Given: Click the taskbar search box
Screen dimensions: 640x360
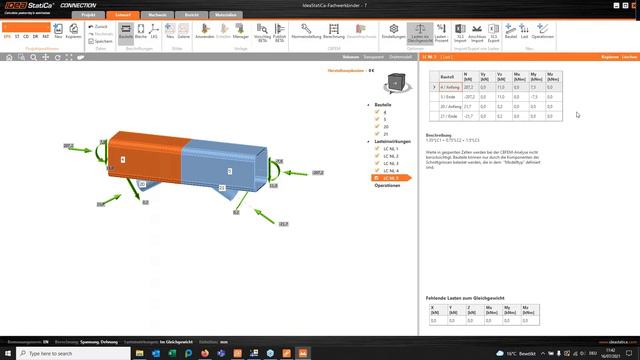Looking at the screenshot, I should pos(73,353).
